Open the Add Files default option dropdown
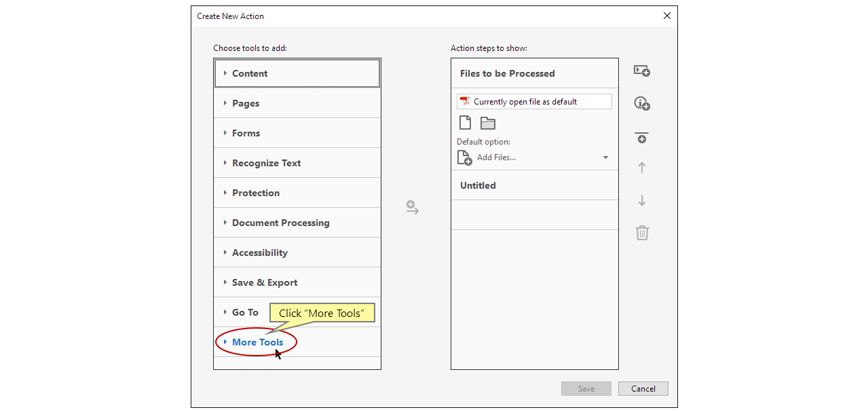Viewport: 868px width, 412px height. point(605,157)
